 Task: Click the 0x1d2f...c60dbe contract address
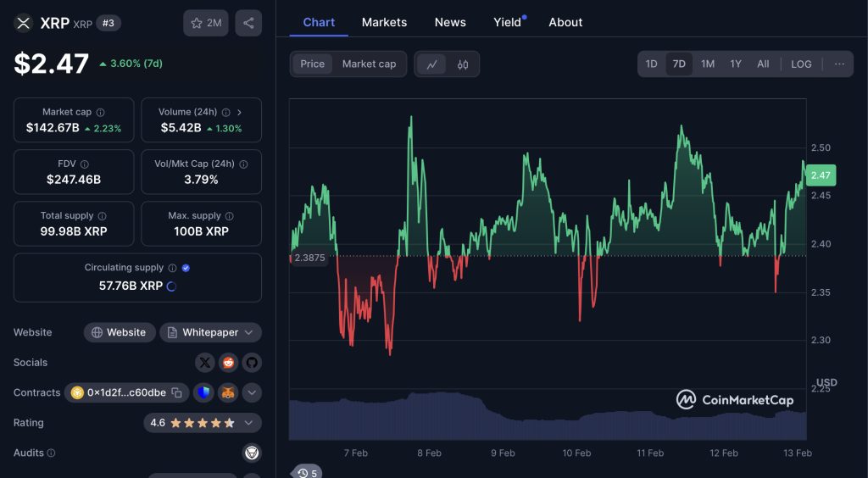pos(126,392)
